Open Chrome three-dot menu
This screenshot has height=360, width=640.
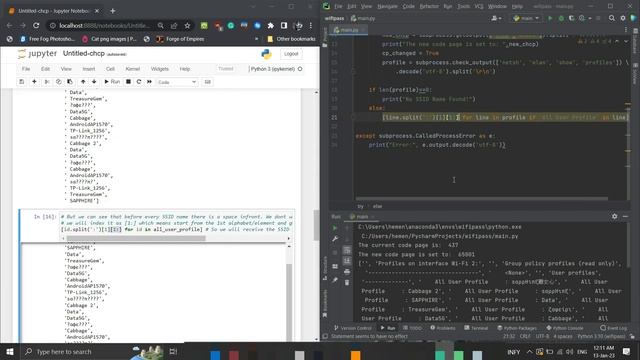click(311, 26)
